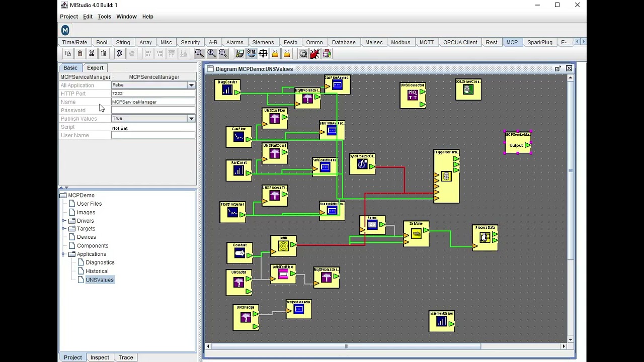Close the UNSValues diagram window
The width and height of the screenshot is (644, 362).
pyautogui.click(x=569, y=68)
